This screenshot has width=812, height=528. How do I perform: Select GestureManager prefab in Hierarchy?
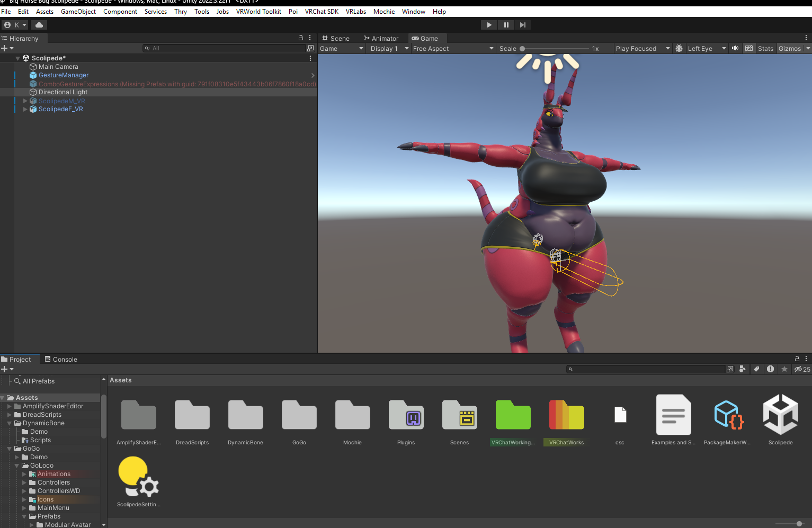click(x=64, y=75)
